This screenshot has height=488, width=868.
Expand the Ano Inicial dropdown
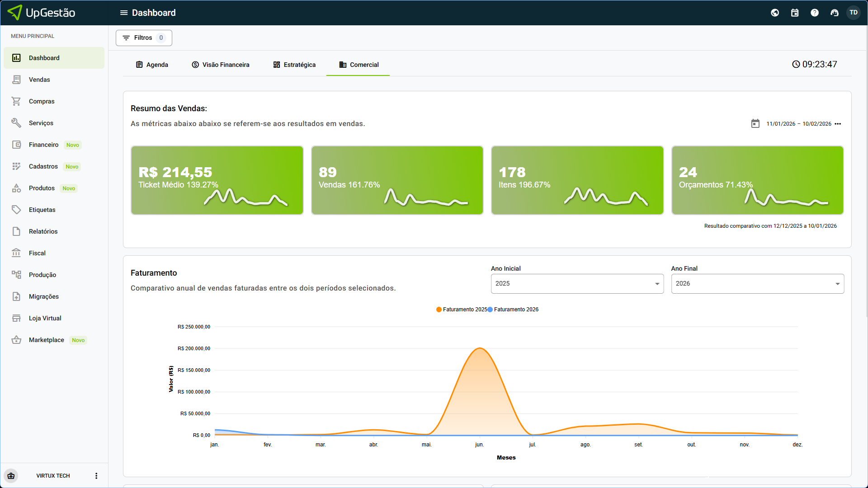(577, 284)
